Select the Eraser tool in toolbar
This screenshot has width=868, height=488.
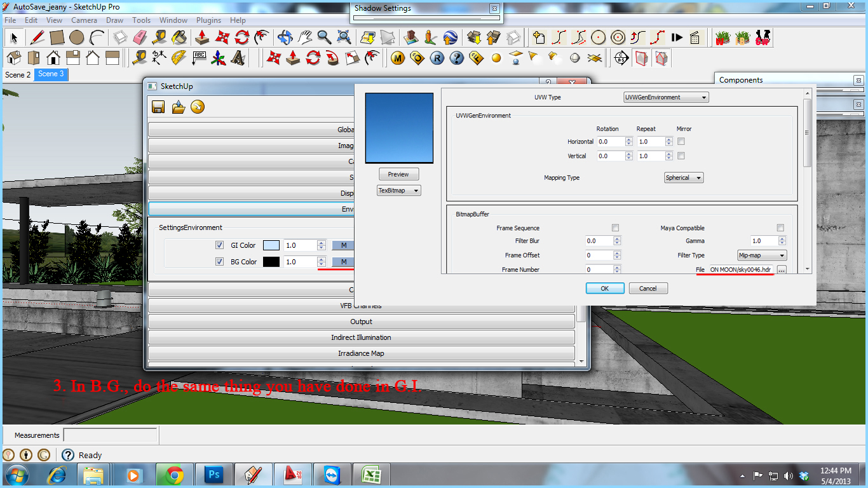tap(140, 37)
